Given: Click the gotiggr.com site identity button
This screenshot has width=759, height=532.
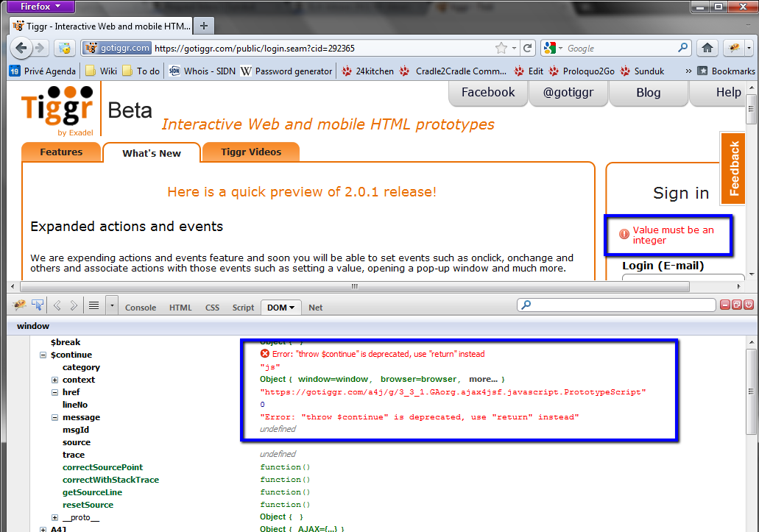Looking at the screenshot, I should coord(117,48).
